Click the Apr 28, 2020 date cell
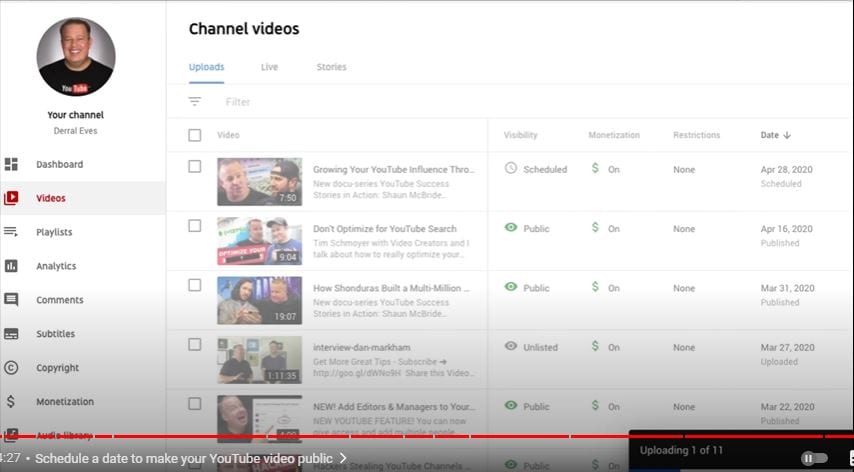This screenshot has width=854, height=472. (786, 169)
